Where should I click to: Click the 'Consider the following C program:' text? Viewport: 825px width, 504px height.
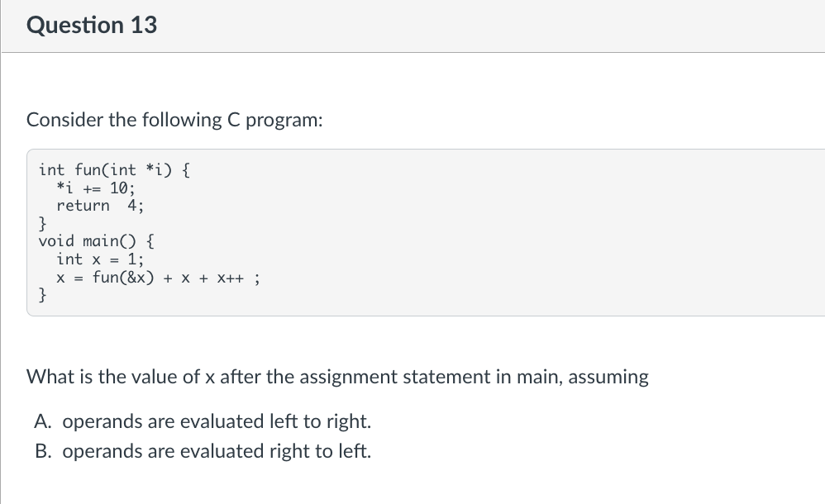point(174,120)
